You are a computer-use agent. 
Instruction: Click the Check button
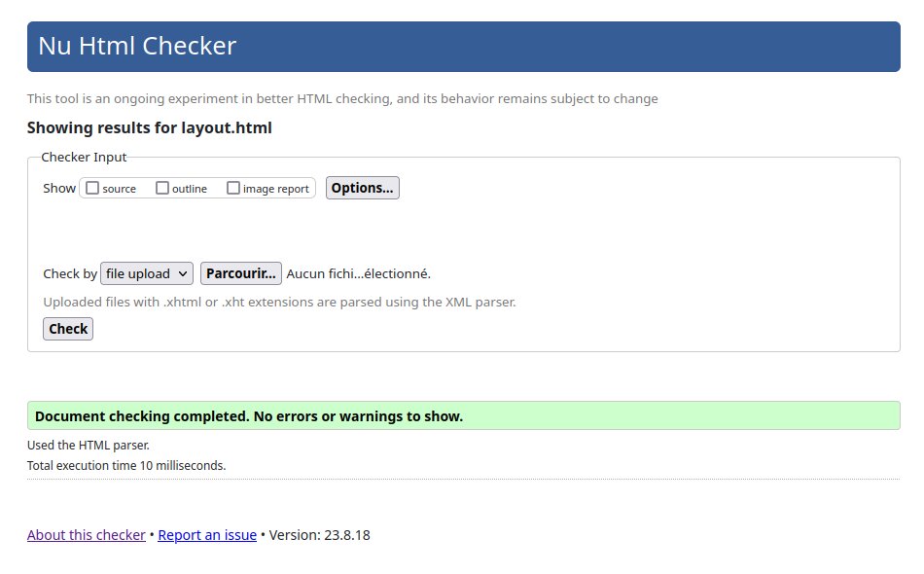coord(68,329)
